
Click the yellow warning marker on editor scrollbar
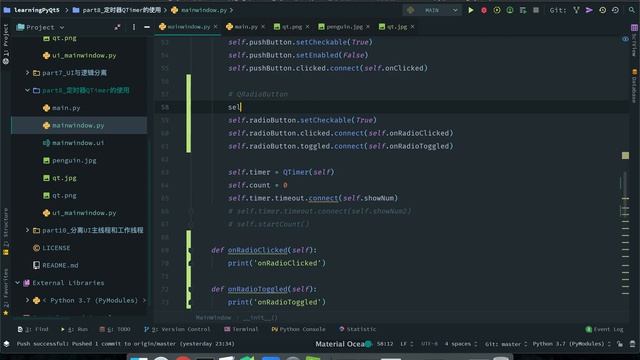[625, 156]
